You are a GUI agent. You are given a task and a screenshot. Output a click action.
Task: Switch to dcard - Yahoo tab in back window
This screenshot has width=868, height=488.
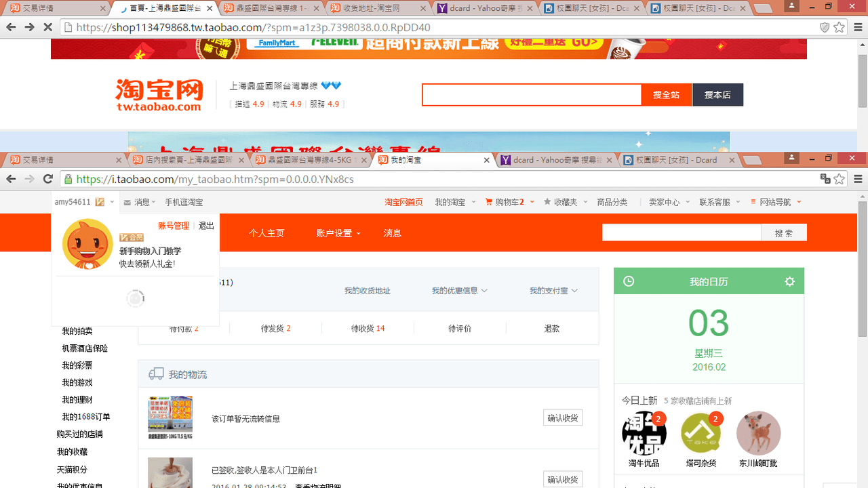pyautogui.click(x=485, y=8)
